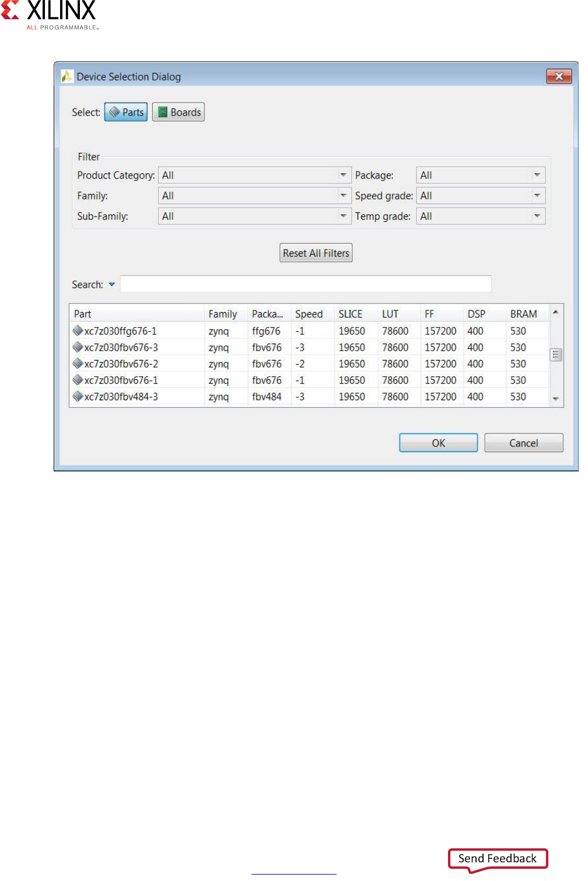
Task: Sort by the BRAM column header
Action: point(527,314)
